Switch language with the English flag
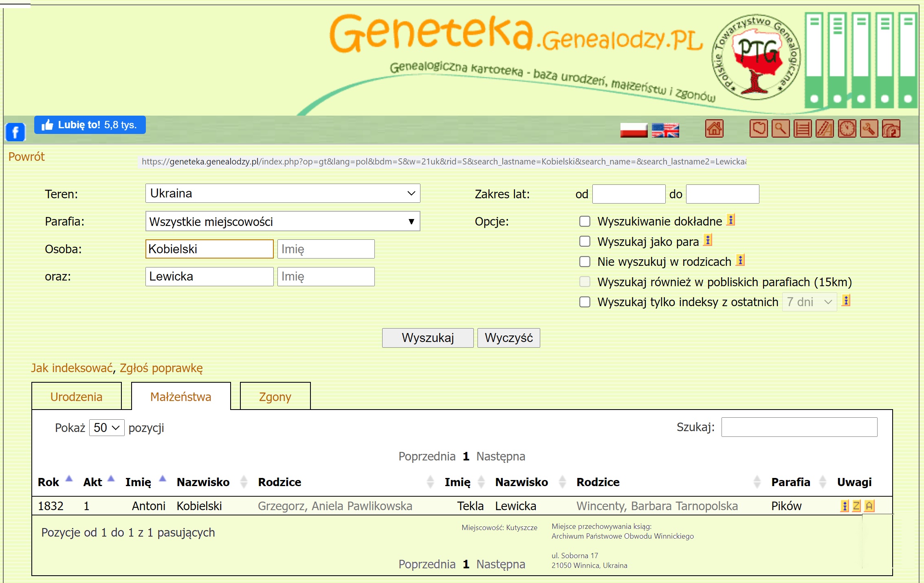 coord(665,130)
